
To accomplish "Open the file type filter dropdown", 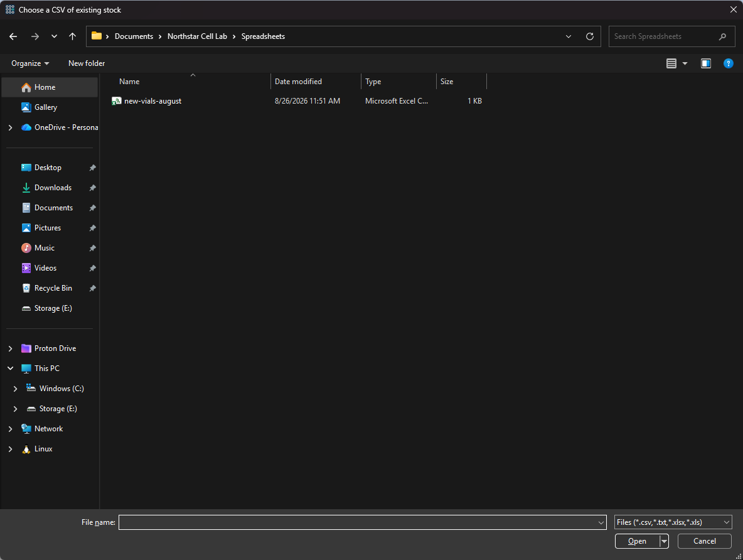I will (673, 522).
